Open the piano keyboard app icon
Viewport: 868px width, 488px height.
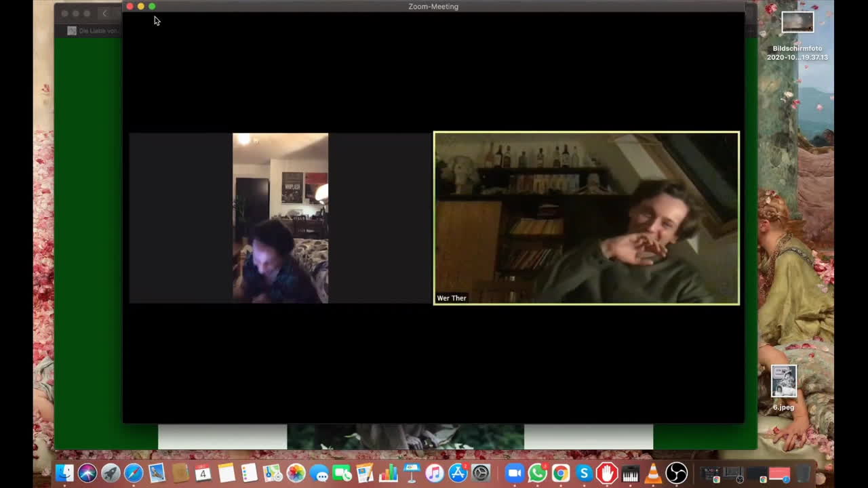pyautogui.click(x=630, y=472)
